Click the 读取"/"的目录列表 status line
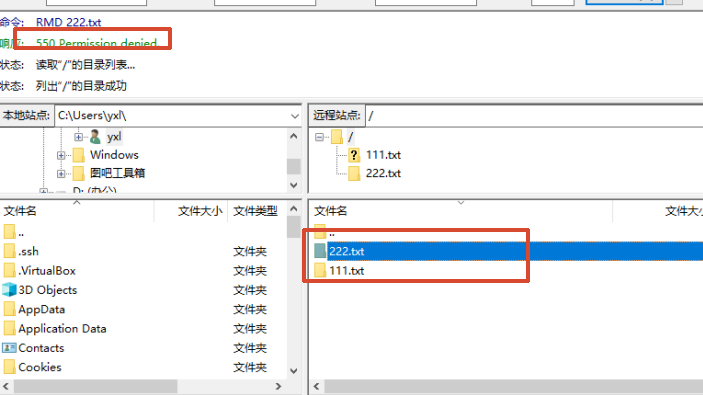703x395 pixels. click(x=85, y=65)
